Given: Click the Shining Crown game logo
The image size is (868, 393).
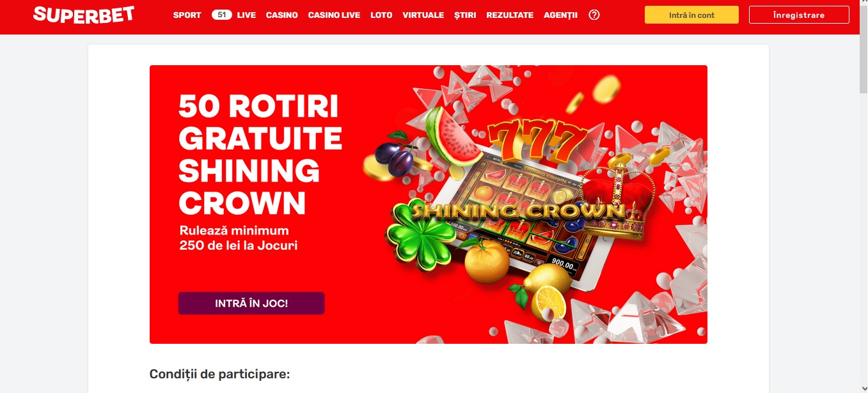Looking at the screenshot, I should 518,210.
